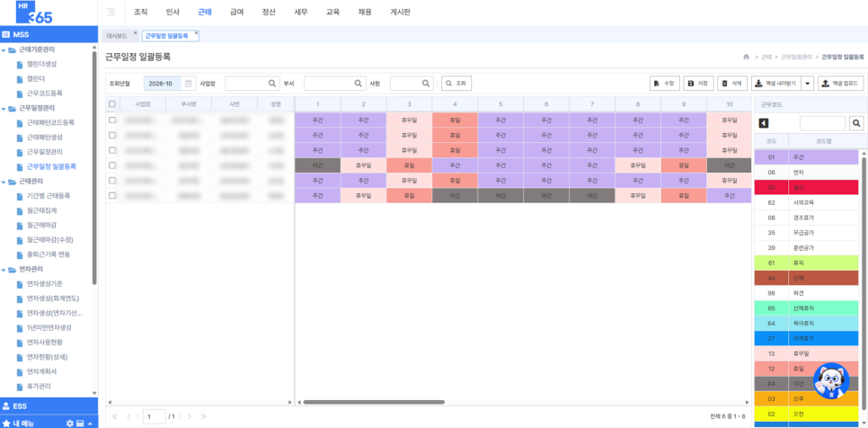The height and width of the screenshot is (428, 868).
Task: Click the 조회 search button
Action: (x=456, y=84)
